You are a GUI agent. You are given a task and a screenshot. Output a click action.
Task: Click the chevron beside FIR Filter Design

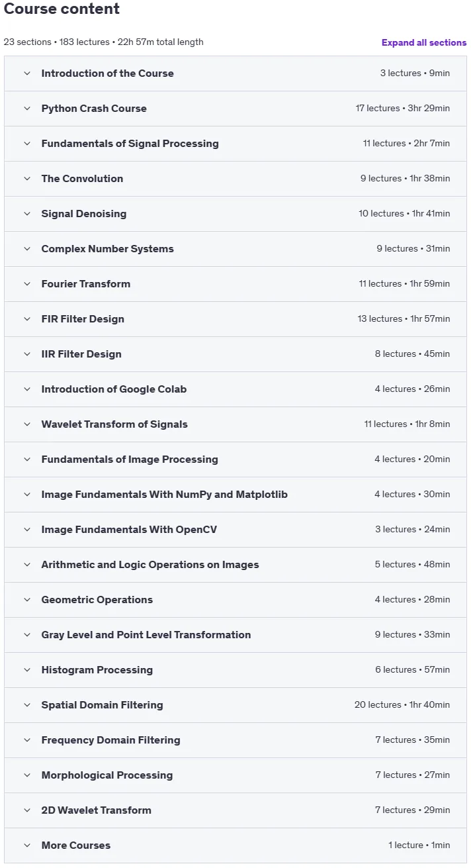[x=27, y=319]
